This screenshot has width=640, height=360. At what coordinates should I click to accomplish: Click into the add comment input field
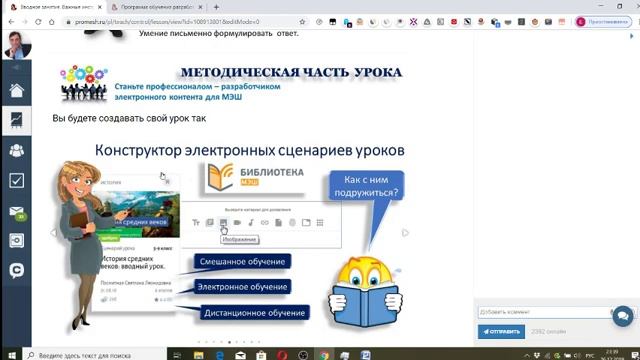(545, 312)
